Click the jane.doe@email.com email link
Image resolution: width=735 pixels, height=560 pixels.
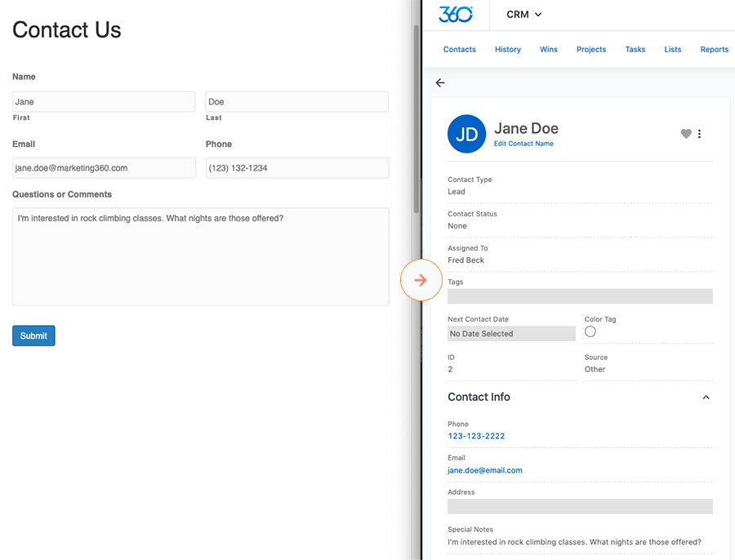[484, 470]
